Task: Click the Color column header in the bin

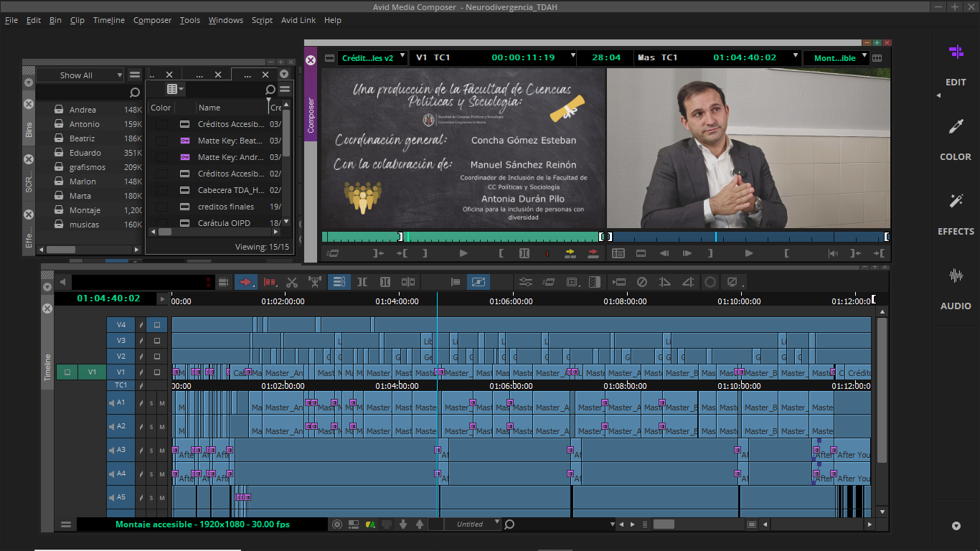Action: click(161, 108)
